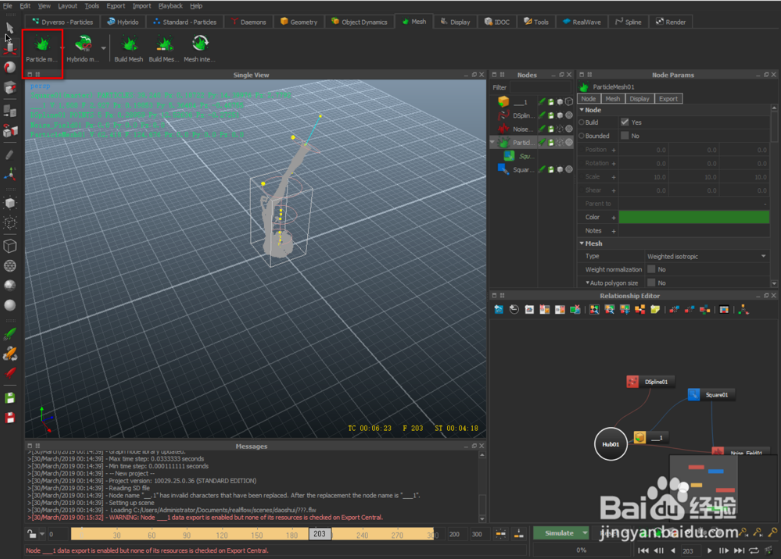Click the round clock-like Relationship Editor icon
Viewport: 781px width, 559px height.
514,310
